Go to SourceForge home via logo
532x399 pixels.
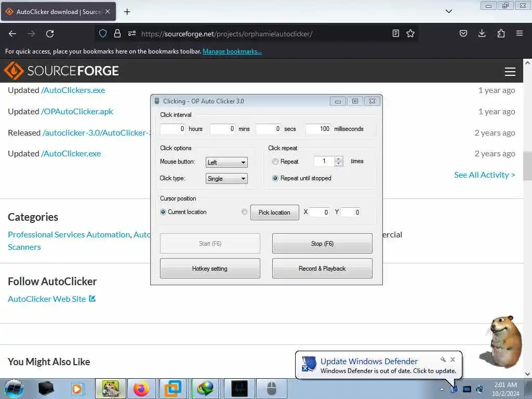(61, 71)
